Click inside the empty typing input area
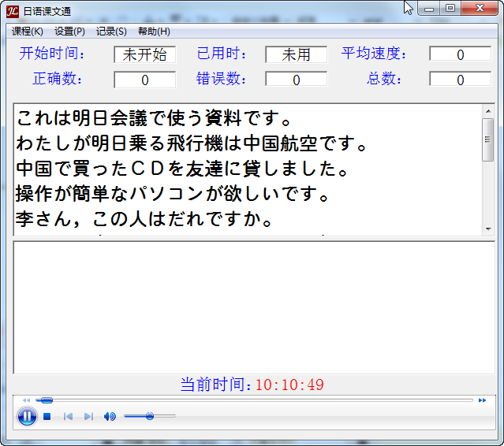Screen dimensions: 504x446 pyautogui.click(x=252, y=307)
